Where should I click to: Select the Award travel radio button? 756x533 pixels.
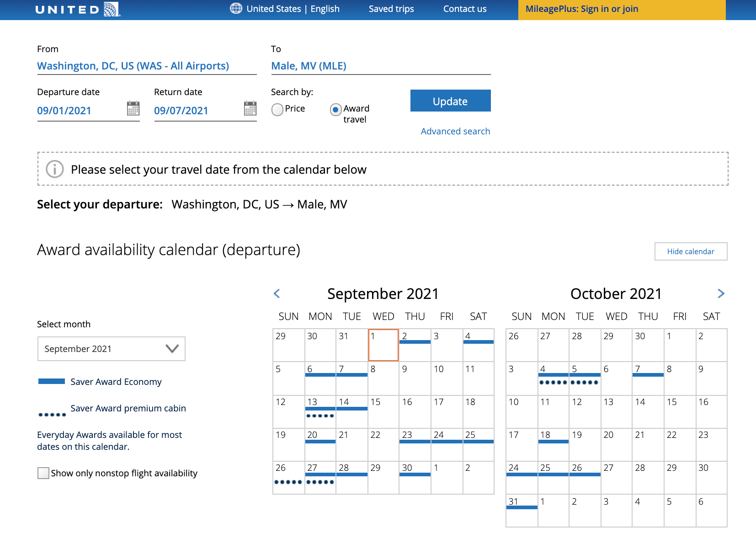coord(335,110)
